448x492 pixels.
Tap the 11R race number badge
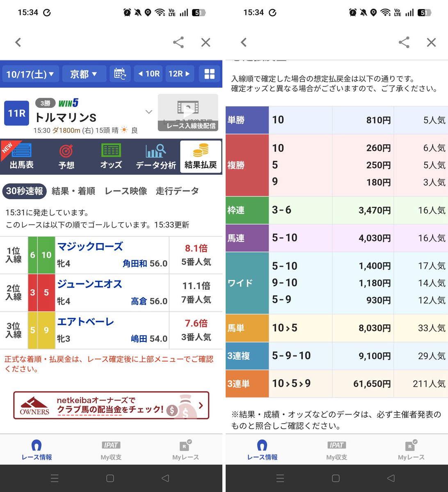tap(17, 113)
